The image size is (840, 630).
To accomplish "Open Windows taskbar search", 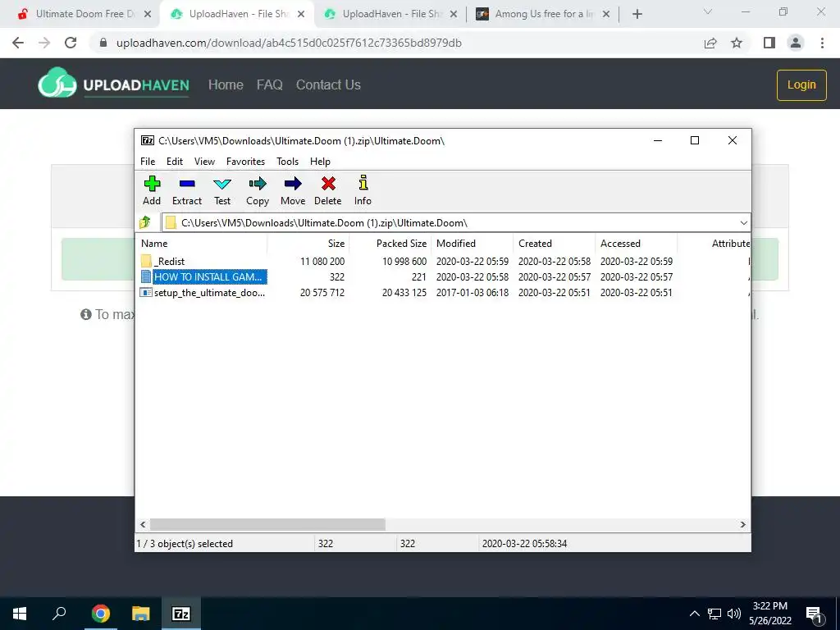I will (x=59, y=614).
